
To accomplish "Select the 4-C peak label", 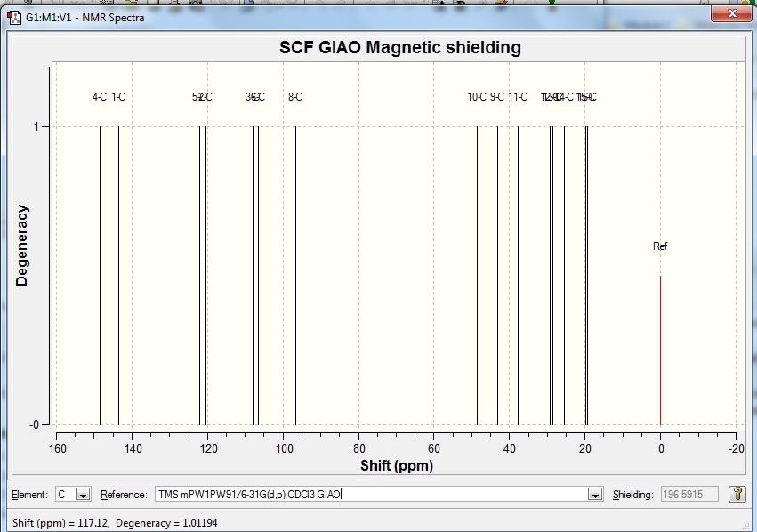I will tap(100, 97).
